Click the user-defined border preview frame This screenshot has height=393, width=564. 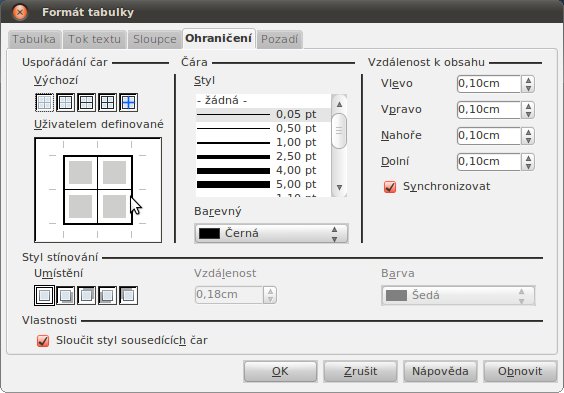click(x=98, y=190)
